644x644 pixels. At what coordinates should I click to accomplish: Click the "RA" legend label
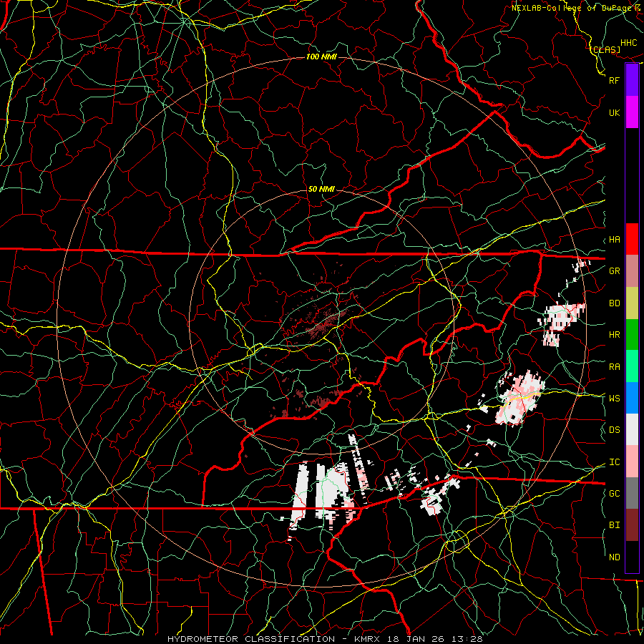[x=614, y=367]
